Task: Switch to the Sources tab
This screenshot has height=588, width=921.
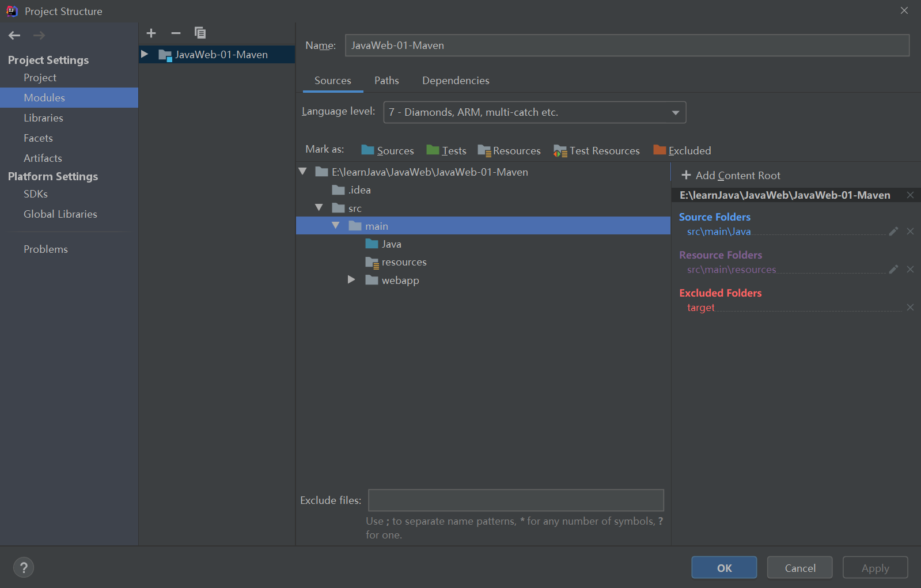Action: click(x=333, y=81)
